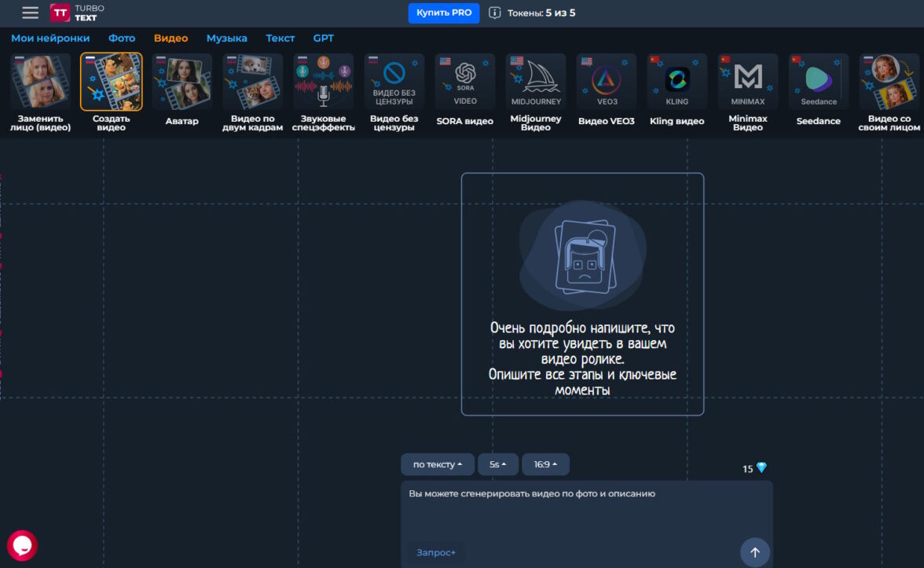Open the Midjourney Видео tool
This screenshot has height=568, width=924.
(x=536, y=90)
